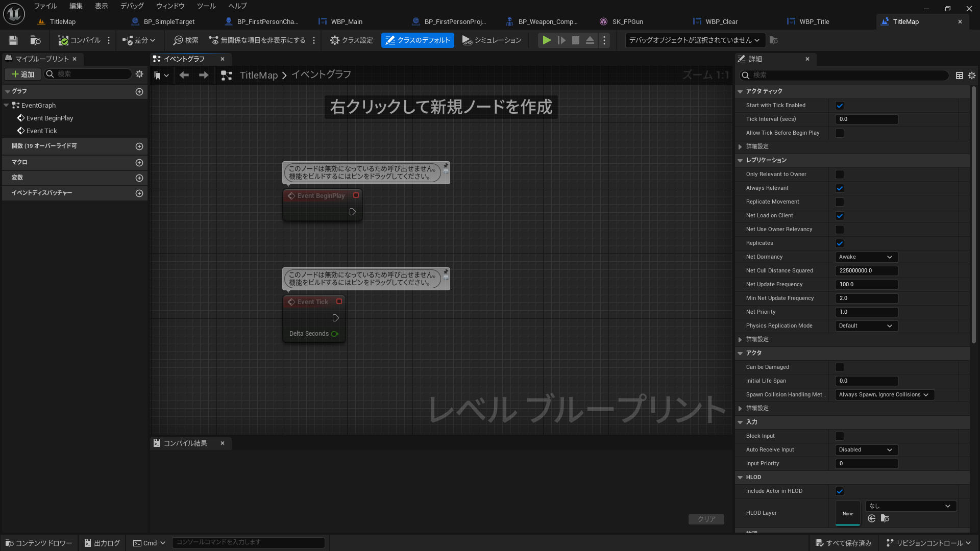Image resolution: width=980 pixels, height=551 pixels.
Task: Switch to the WBP_Main tab
Action: click(x=347, y=22)
